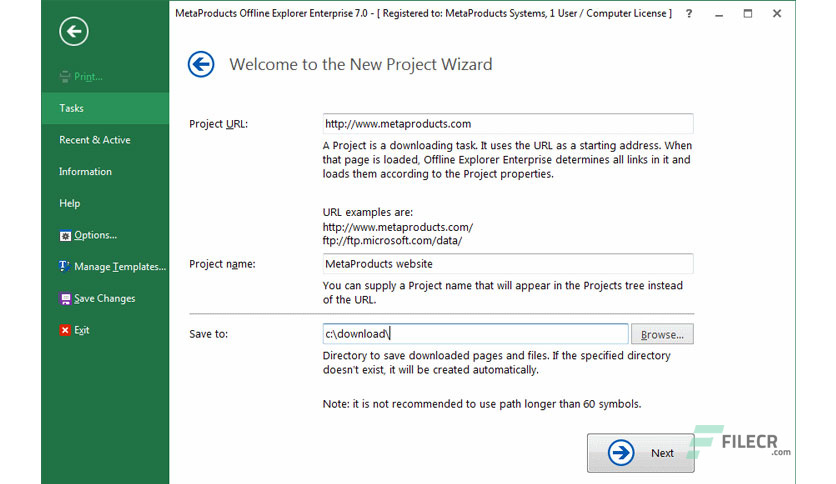Click the printer icon next to Print
The height and width of the screenshot is (484, 836).
point(65,77)
